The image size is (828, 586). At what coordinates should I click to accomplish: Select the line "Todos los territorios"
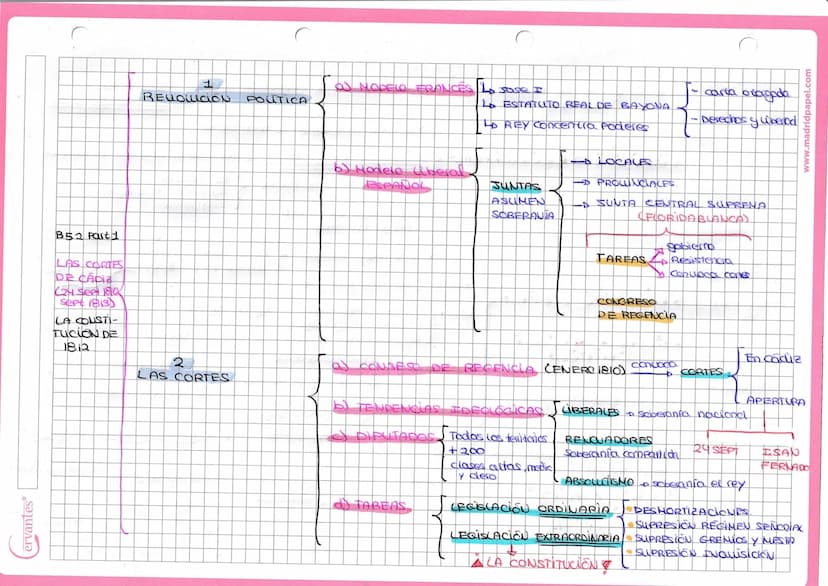[498, 437]
